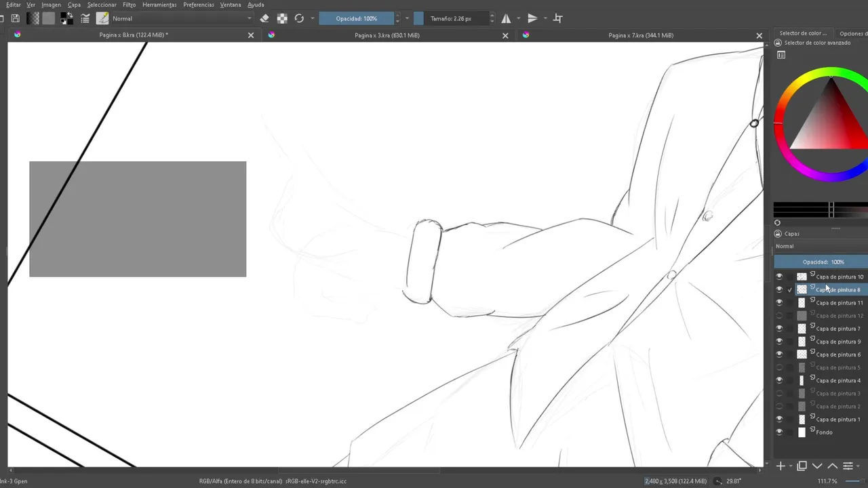
Task: Hide layer Capa de pintura 9
Action: (779, 342)
